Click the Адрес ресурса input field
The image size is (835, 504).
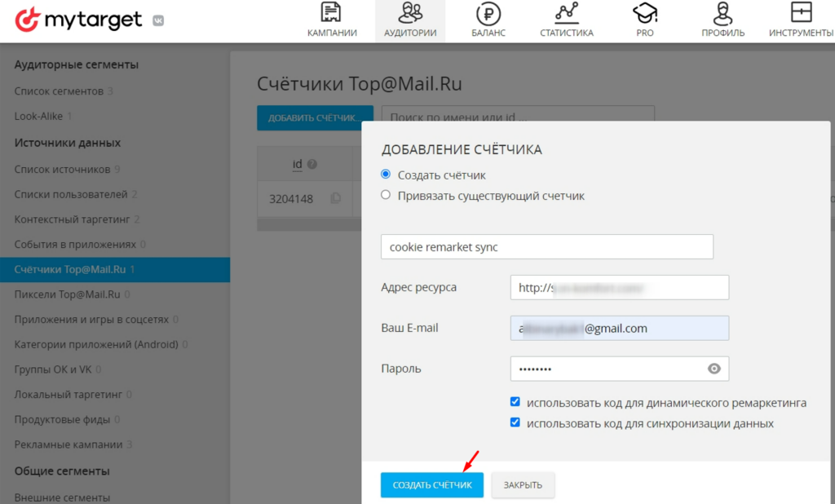coord(619,287)
